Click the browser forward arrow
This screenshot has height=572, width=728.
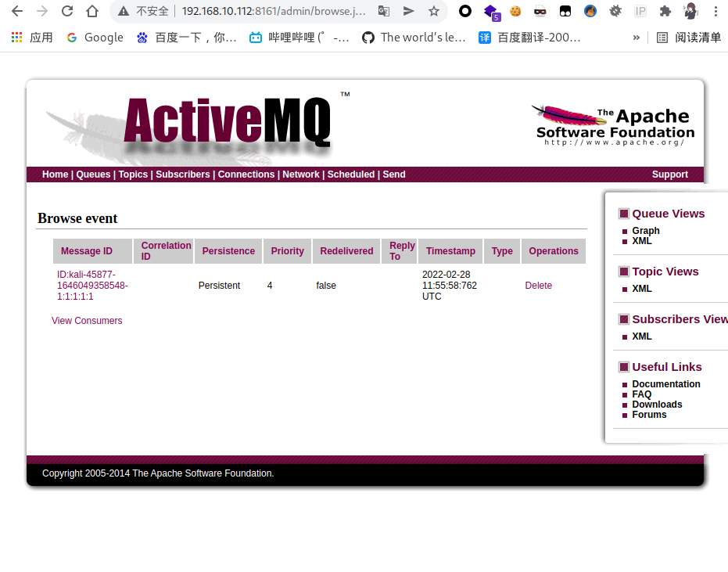point(42,11)
